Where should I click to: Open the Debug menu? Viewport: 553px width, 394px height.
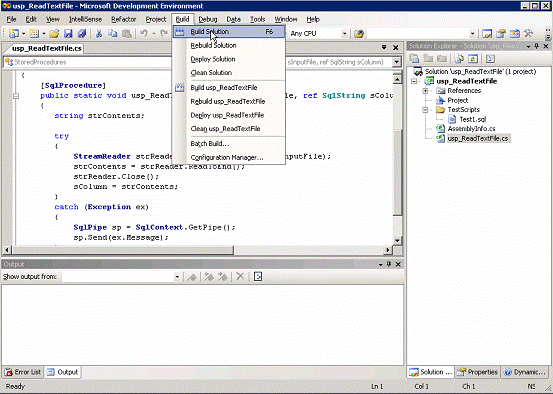click(x=208, y=19)
